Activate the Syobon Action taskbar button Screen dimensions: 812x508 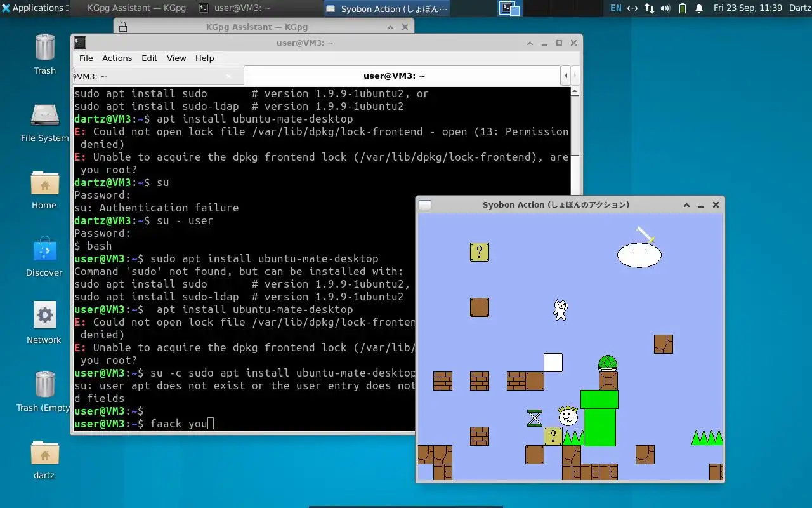tap(387, 8)
